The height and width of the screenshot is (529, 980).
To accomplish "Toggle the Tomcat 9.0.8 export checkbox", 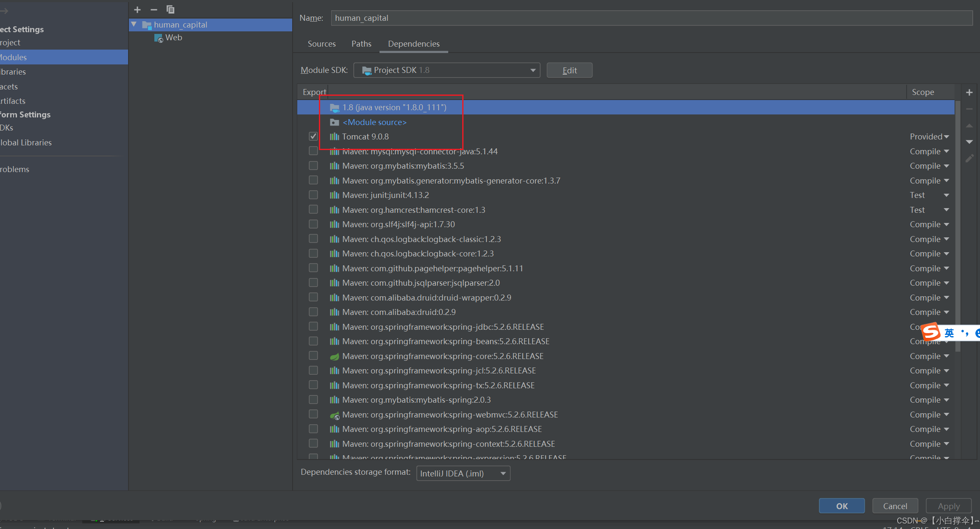I will (x=313, y=136).
